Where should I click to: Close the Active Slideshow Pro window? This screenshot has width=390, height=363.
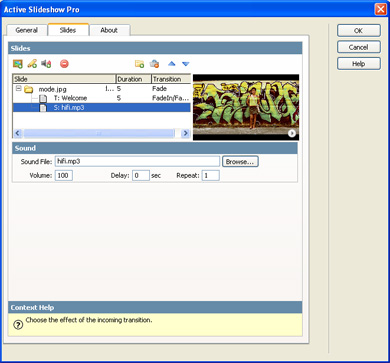[380, 9]
